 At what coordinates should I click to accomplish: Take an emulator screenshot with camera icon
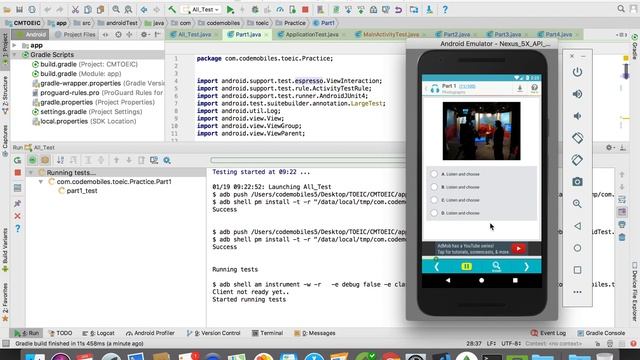[x=577, y=182]
